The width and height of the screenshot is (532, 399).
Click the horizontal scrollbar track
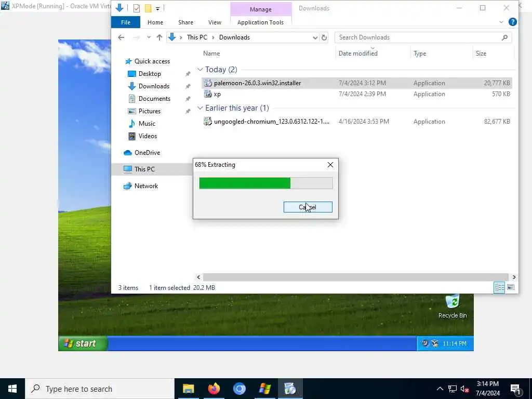(x=355, y=277)
